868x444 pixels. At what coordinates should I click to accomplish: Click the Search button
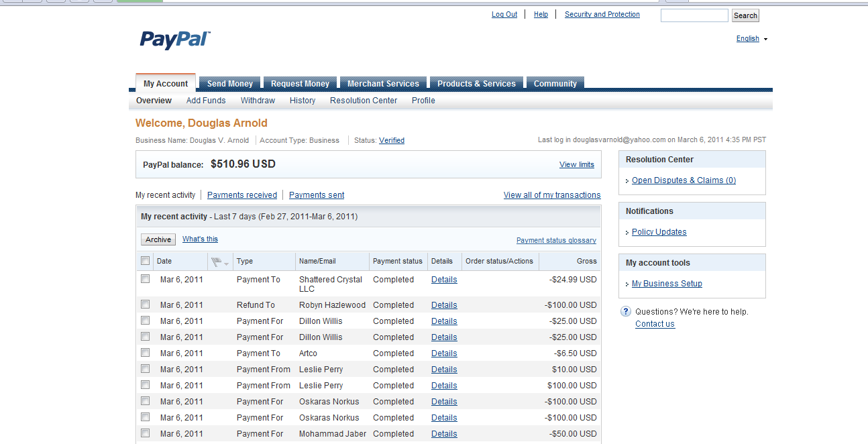pyautogui.click(x=745, y=15)
